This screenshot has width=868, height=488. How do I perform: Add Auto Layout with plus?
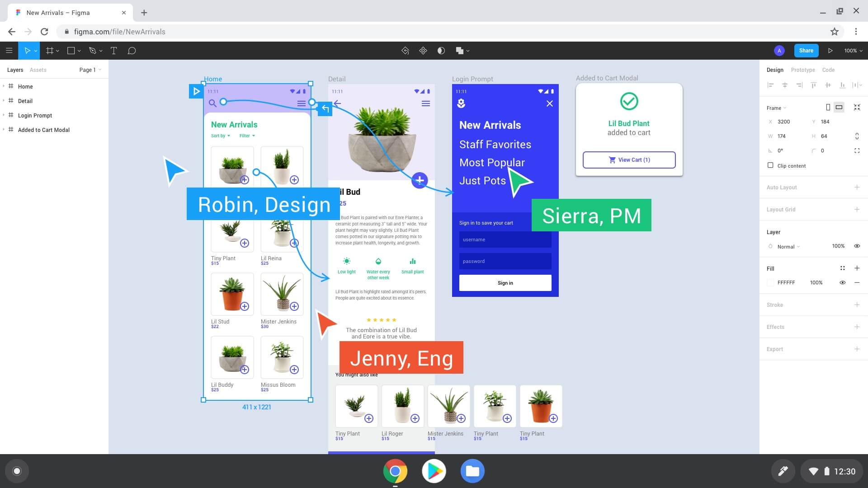click(x=857, y=187)
